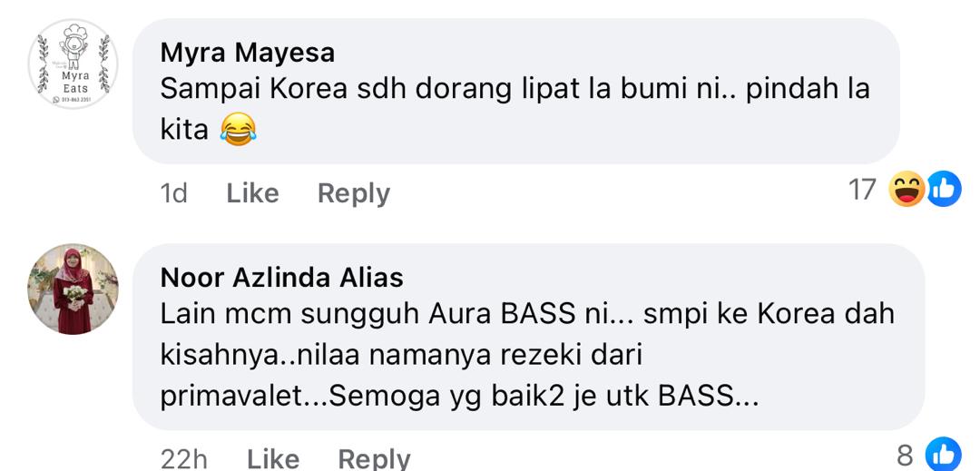Screen dimensions: 980x471
Task: Reply to Myra Mayesa's comment
Action: (x=354, y=193)
